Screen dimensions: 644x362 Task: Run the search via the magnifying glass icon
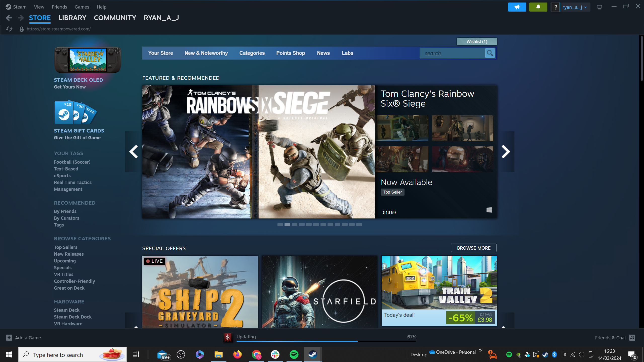tap(490, 53)
